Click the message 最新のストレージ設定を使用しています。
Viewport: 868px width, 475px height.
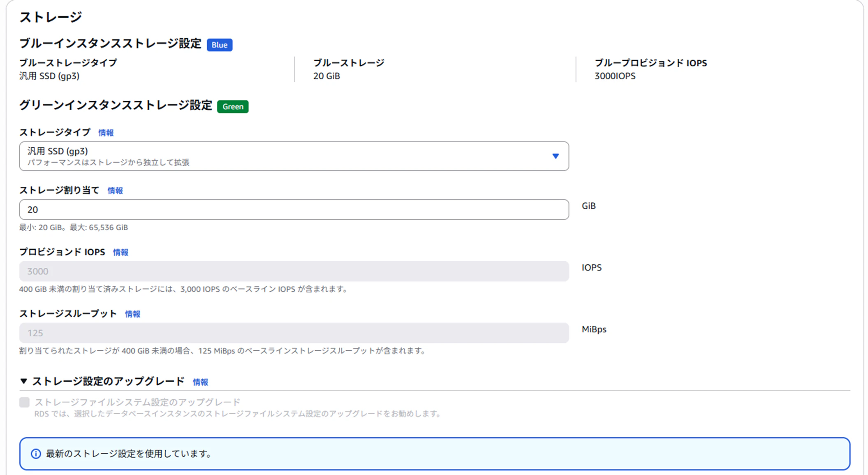point(129,454)
